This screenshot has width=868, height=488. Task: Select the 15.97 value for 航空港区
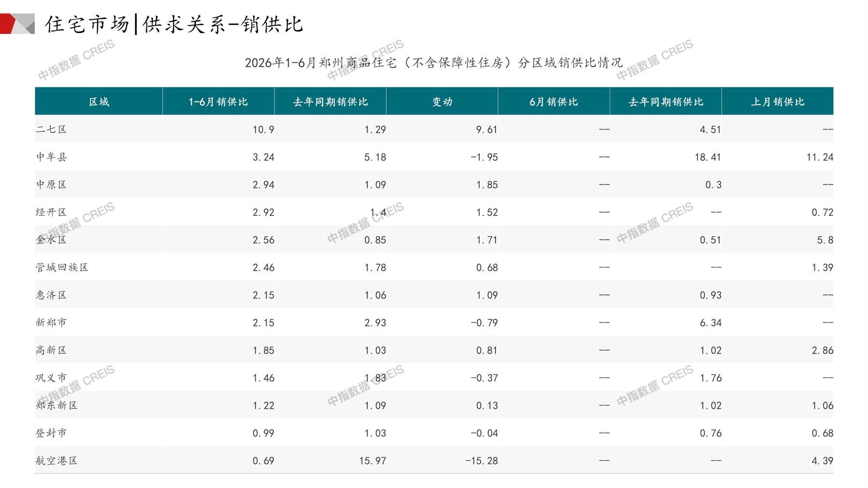[372, 460]
